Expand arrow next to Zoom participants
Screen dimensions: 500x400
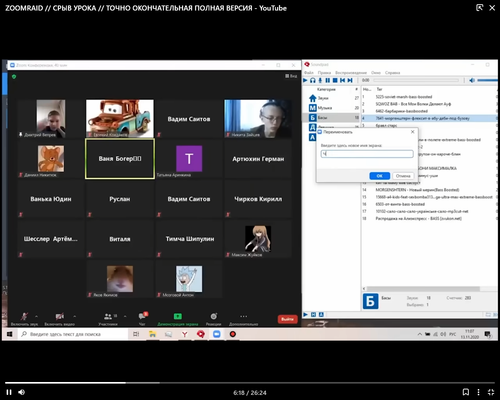click(x=125, y=316)
